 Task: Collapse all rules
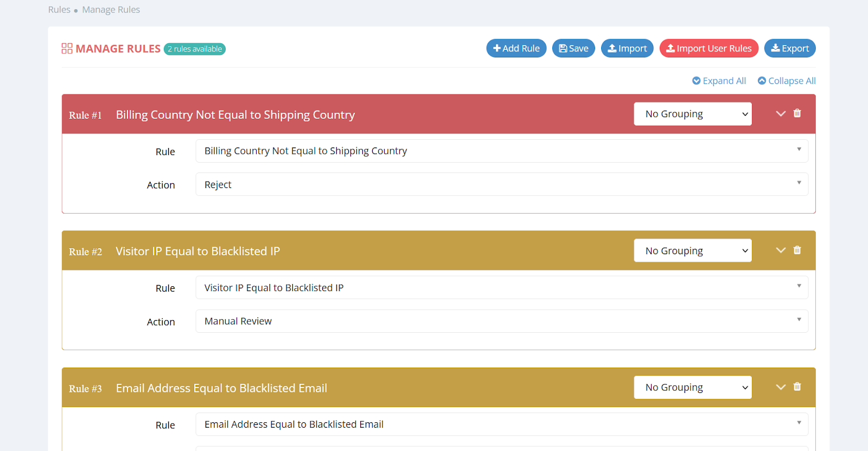coord(787,81)
